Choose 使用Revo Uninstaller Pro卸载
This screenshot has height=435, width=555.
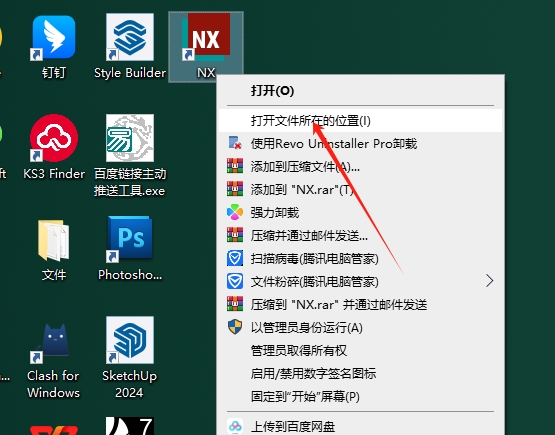(360, 144)
